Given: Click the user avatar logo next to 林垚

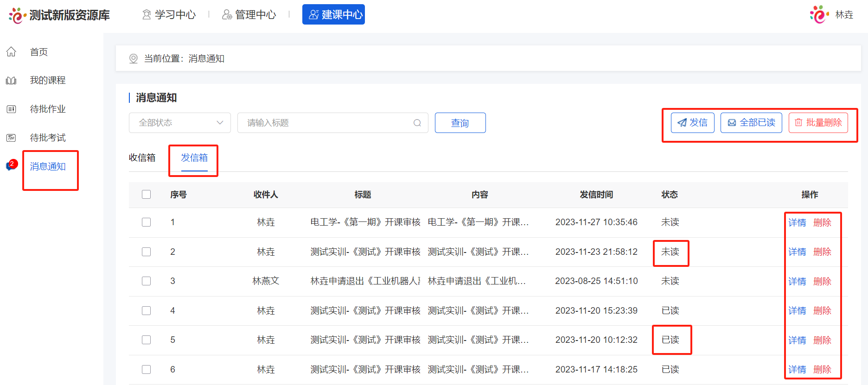Looking at the screenshot, I should [x=819, y=15].
